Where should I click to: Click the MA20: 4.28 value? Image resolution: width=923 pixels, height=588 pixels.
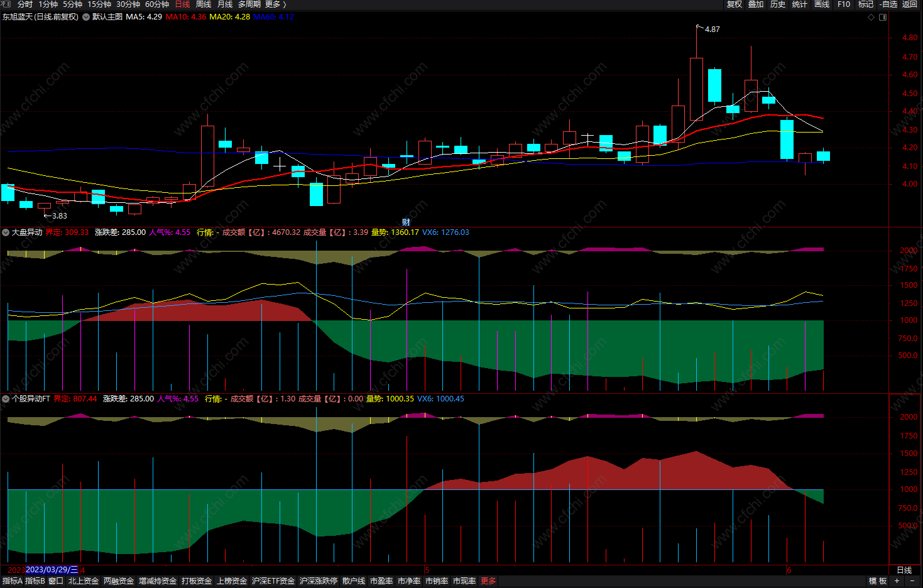[x=229, y=17]
